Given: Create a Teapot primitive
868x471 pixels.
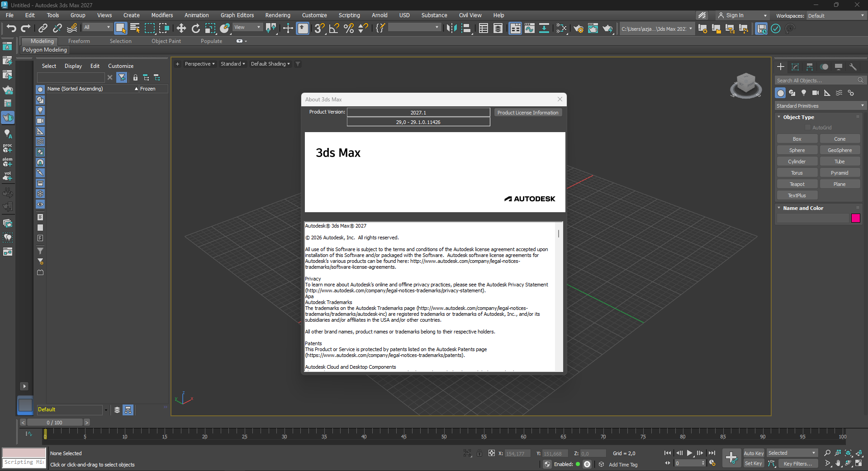Looking at the screenshot, I should click(x=797, y=184).
